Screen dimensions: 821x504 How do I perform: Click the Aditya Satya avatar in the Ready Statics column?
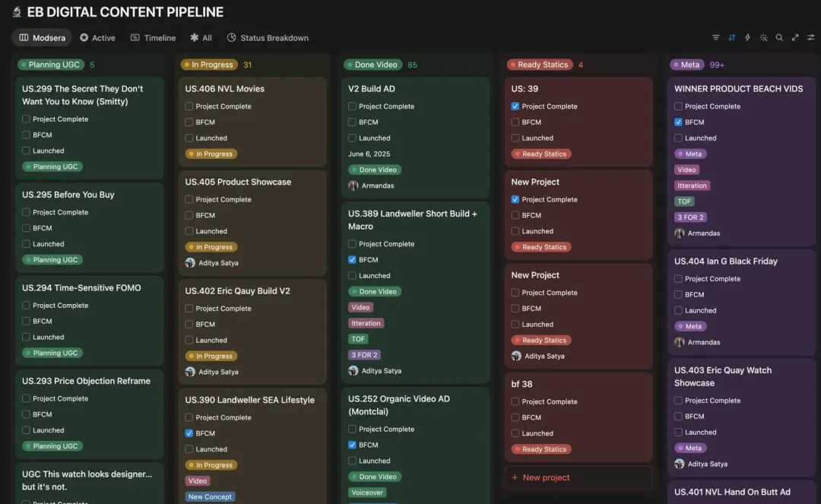pyautogui.click(x=516, y=356)
